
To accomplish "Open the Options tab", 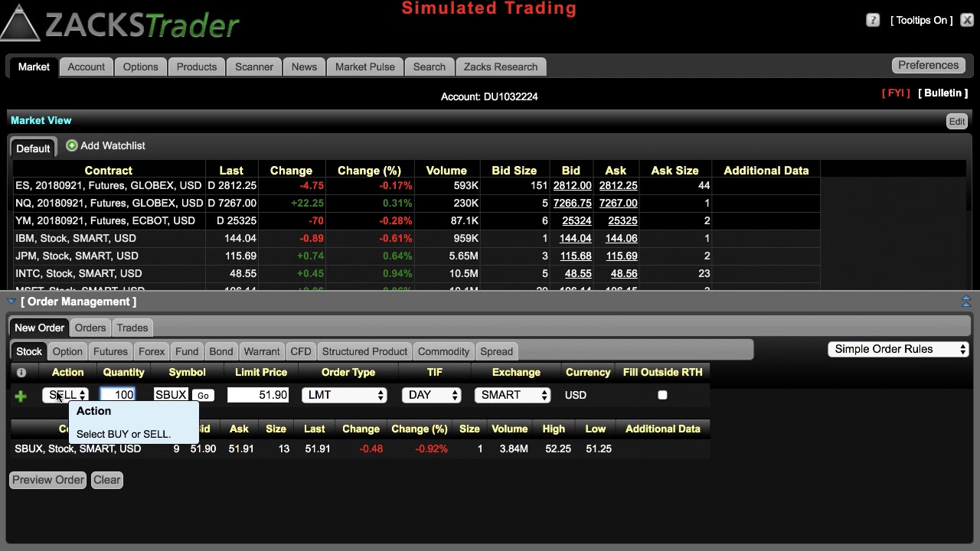I will coord(141,67).
